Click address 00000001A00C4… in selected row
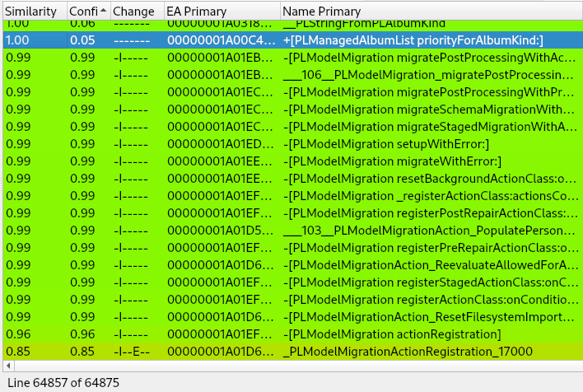 coord(222,40)
